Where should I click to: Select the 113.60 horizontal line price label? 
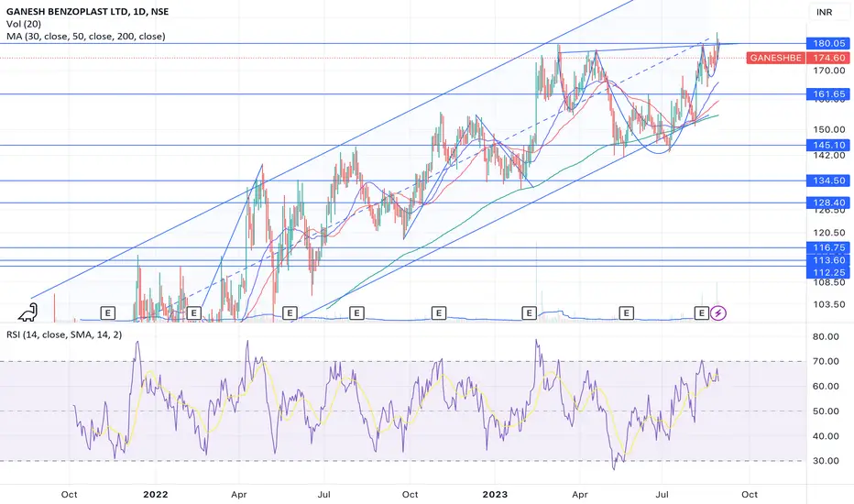[x=828, y=260]
